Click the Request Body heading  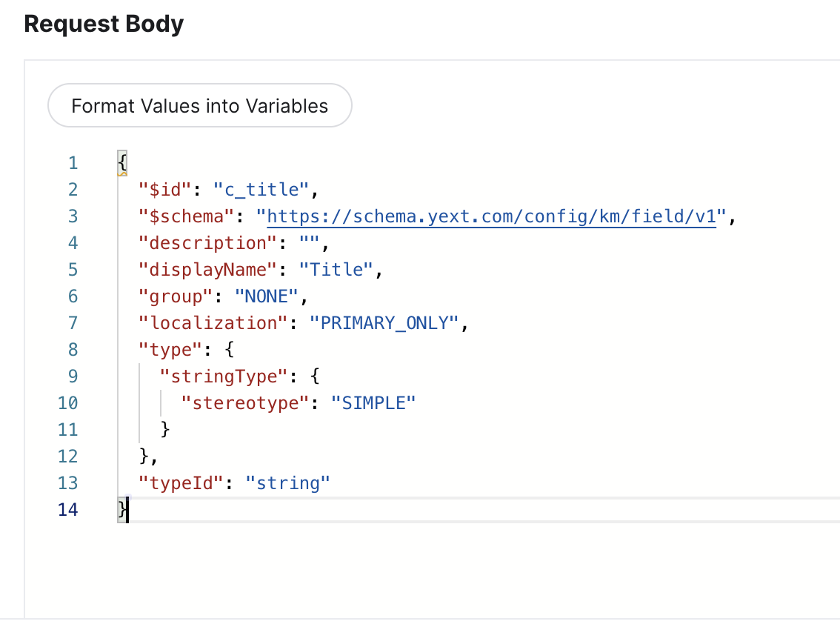click(104, 24)
